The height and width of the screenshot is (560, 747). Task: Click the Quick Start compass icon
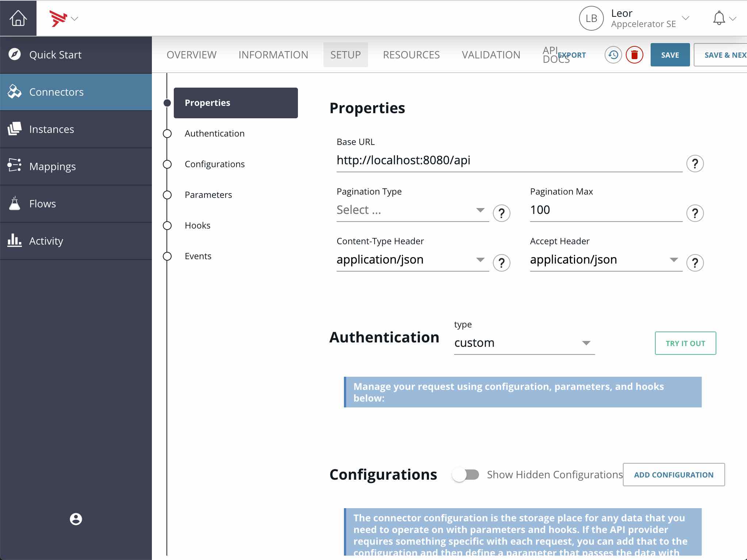coord(15,54)
